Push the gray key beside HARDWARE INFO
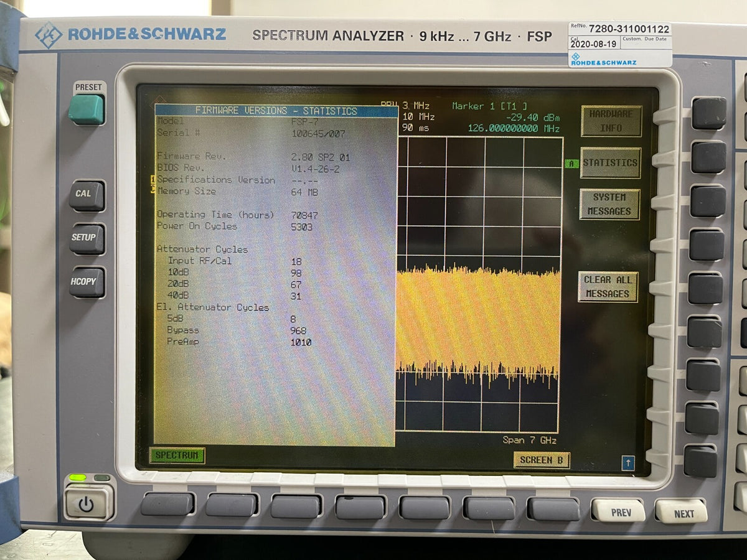 tap(709, 113)
